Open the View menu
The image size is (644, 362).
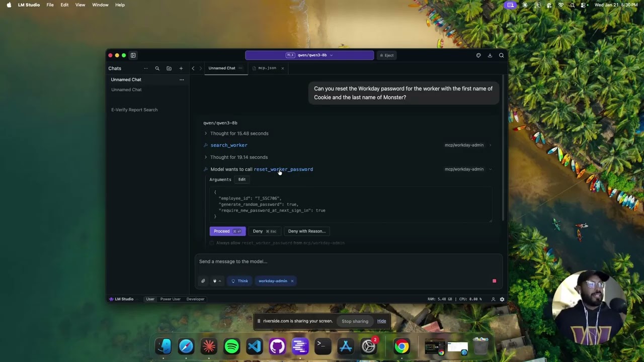pyautogui.click(x=80, y=5)
